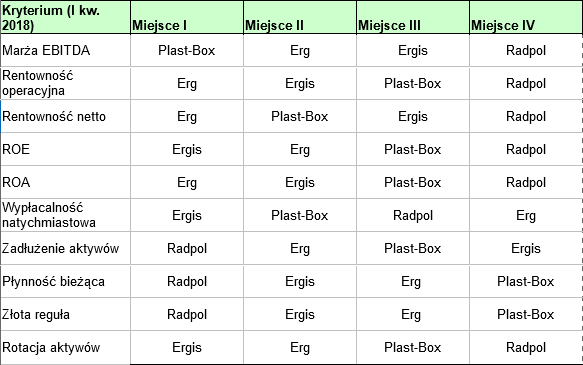Screen dimensions: 583x365
Task: Select Plast-Box in the Marża EBITDA row
Action: [187, 51]
